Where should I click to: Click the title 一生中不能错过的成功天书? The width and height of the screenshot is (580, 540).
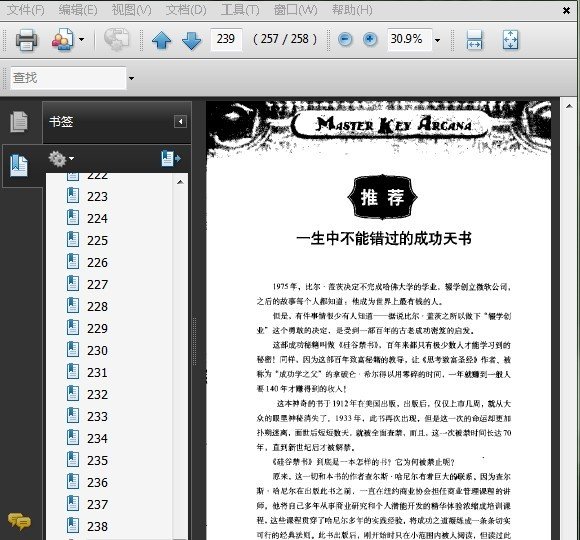(x=384, y=239)
